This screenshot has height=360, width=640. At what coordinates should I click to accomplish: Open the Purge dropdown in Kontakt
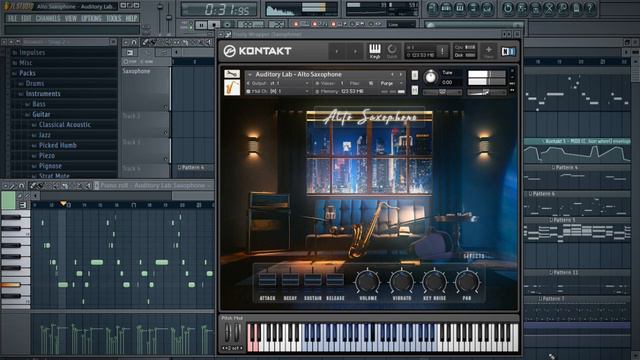pyautogui.click(x=390, y=83)
